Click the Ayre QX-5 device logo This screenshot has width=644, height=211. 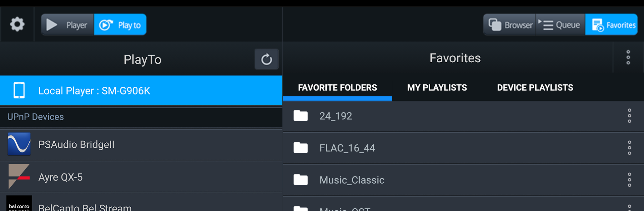coord(19,176)
